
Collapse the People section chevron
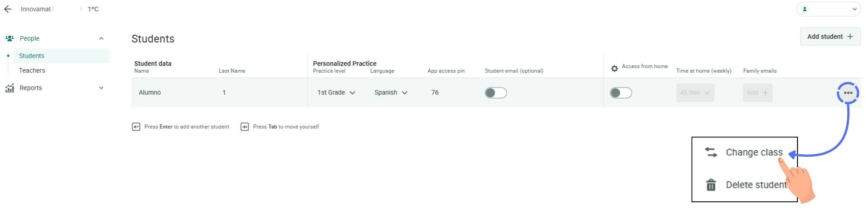pos(101,38)
